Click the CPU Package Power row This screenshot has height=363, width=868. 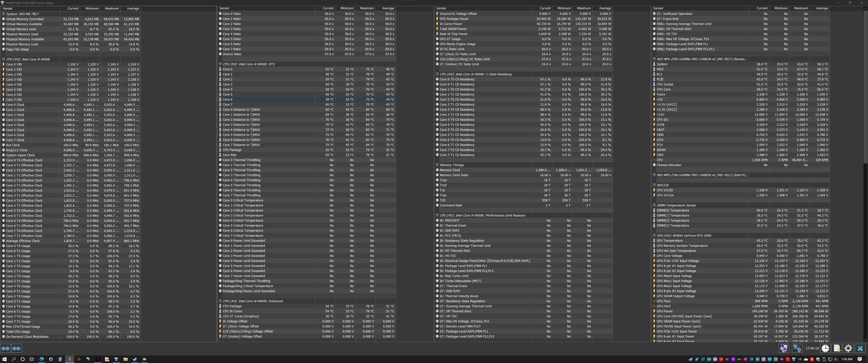click(x=454, y=19)
